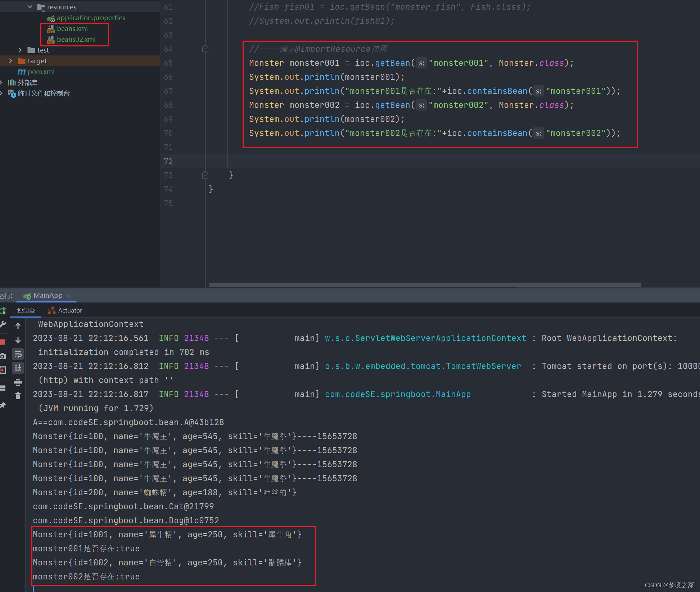Toggle scroll-to-end in the console toolbar
700x592 pixels.
(x=18, y=368)
